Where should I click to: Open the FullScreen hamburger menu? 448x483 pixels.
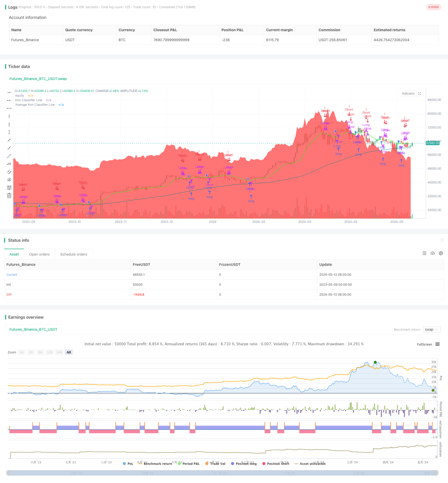tap(437, 344)
